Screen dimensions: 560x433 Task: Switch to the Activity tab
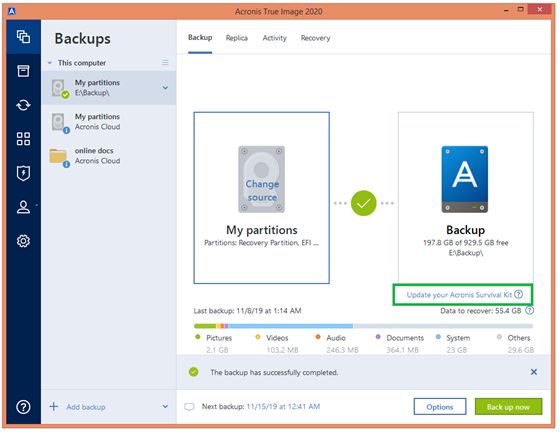click(x=274, y=38)
